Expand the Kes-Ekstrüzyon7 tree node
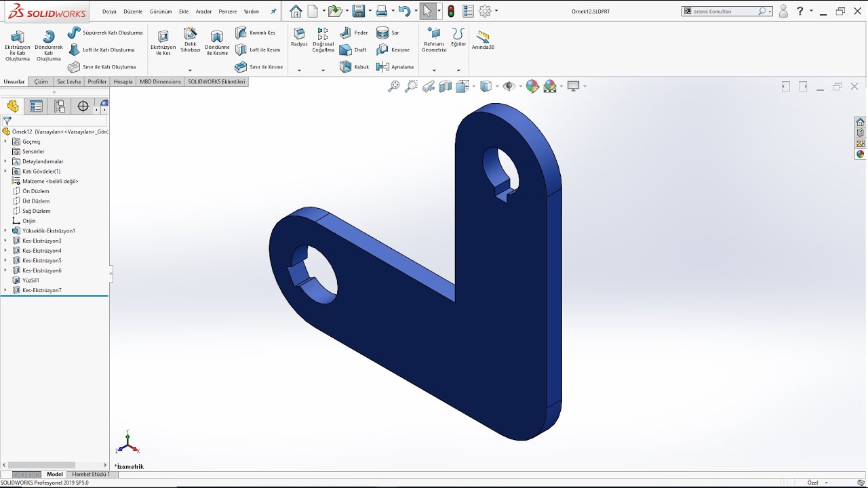The width and height of the screenshot is (868, 488). tap(6, 290)
